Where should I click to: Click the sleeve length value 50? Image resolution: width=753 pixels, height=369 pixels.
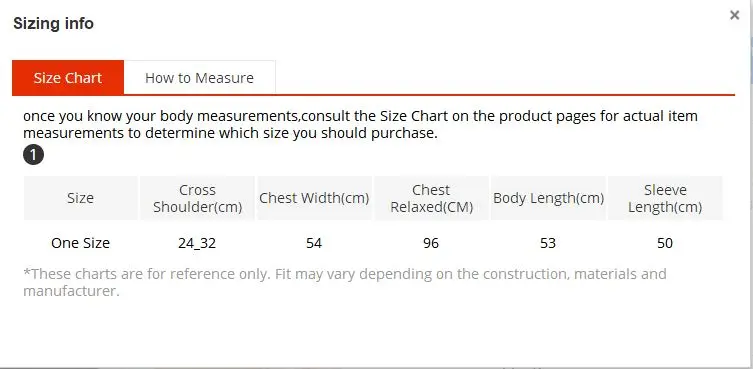point(665,243)
